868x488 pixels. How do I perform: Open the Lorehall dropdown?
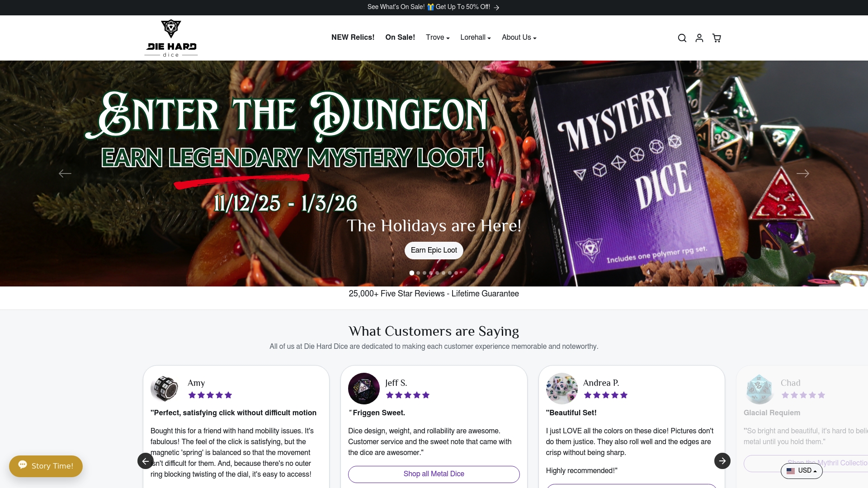click(475, 38)
